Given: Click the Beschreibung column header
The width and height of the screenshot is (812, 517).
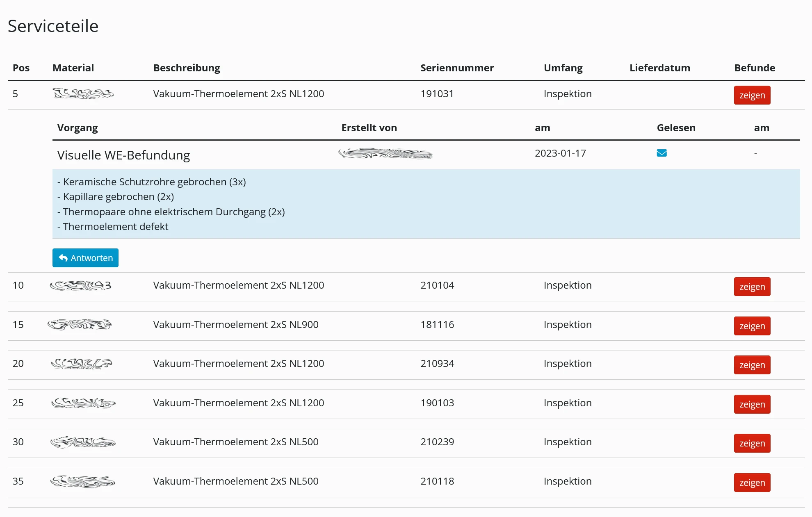Looking at the screenshot, I should (x=187, y=68).
